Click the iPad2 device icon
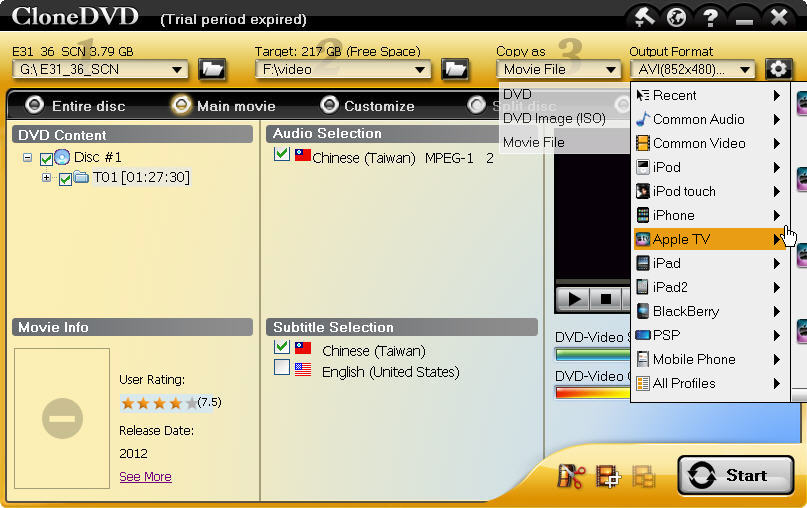The width and height of the screenshot is (807, 508). point(643,287)
